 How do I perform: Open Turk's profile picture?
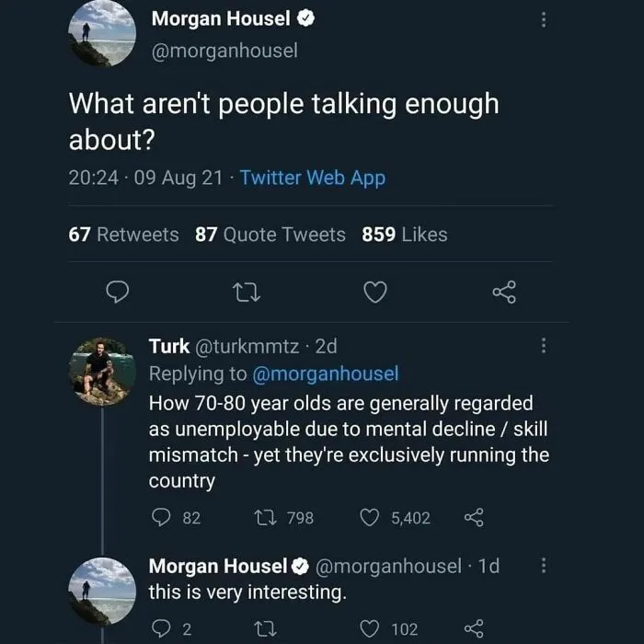point(102,372)
